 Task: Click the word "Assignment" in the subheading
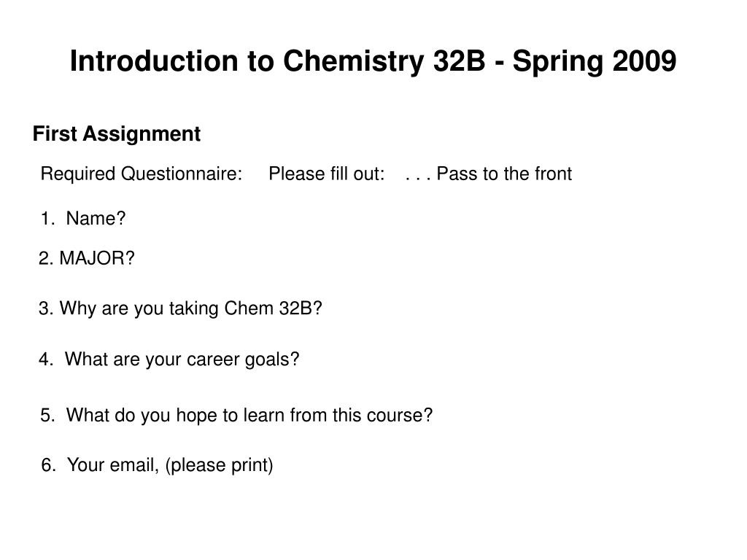(x=142, y=134)
